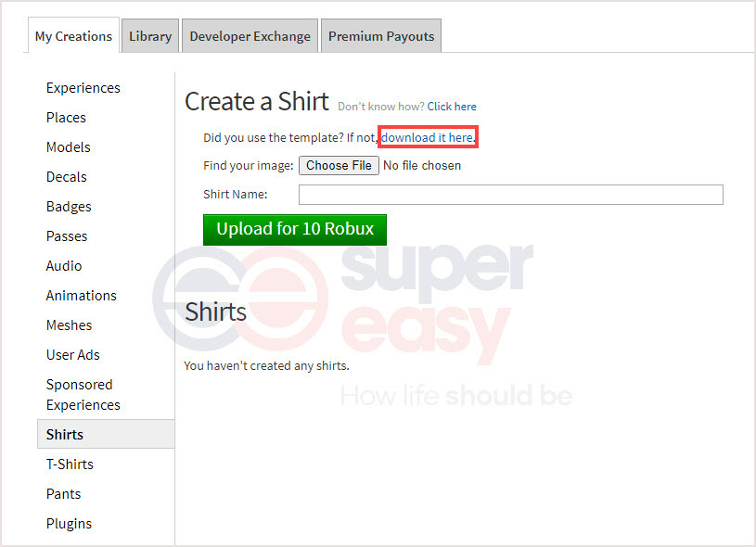Select User Ads in the sidebar
Image resolution: width=756 pixels, height=547 pixels.
click(x=72, y=355)
